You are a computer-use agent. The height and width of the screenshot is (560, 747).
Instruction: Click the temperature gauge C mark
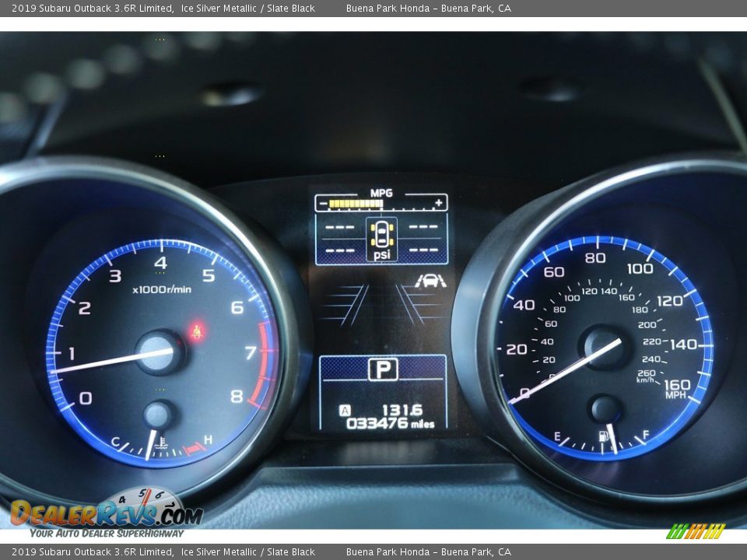coord(115,442)
